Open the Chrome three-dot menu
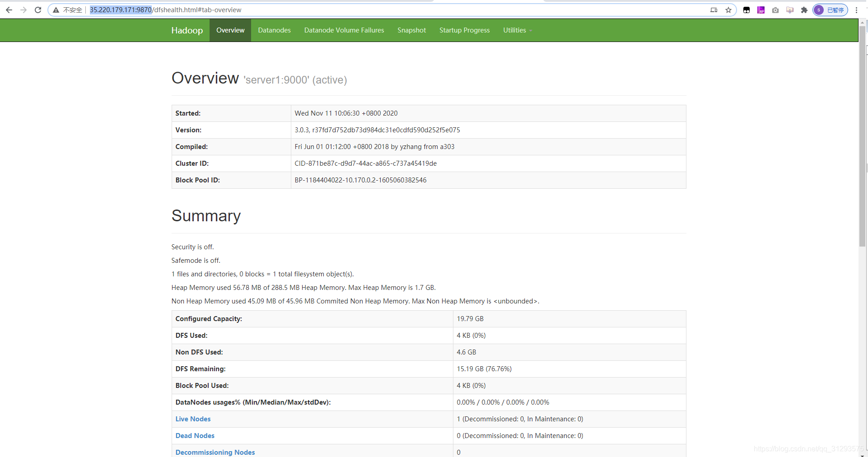Screen dimensions: 868x457 pos(856,10)
